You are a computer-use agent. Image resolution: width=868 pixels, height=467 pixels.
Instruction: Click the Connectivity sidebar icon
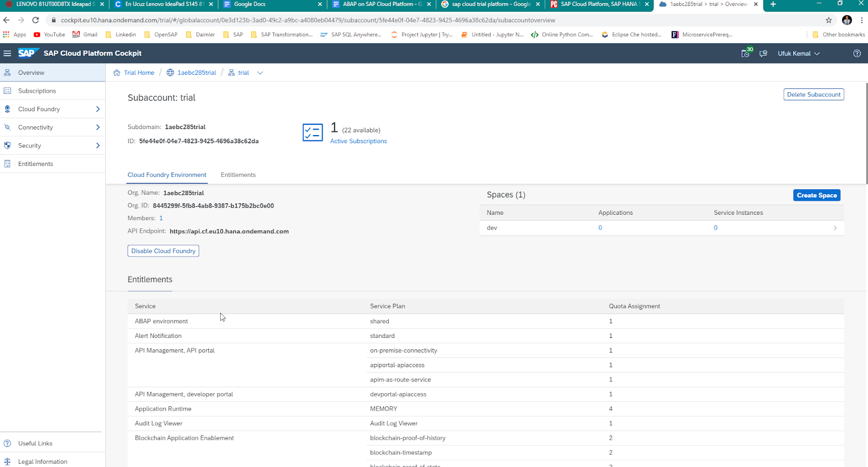click(x=8, y=127)
